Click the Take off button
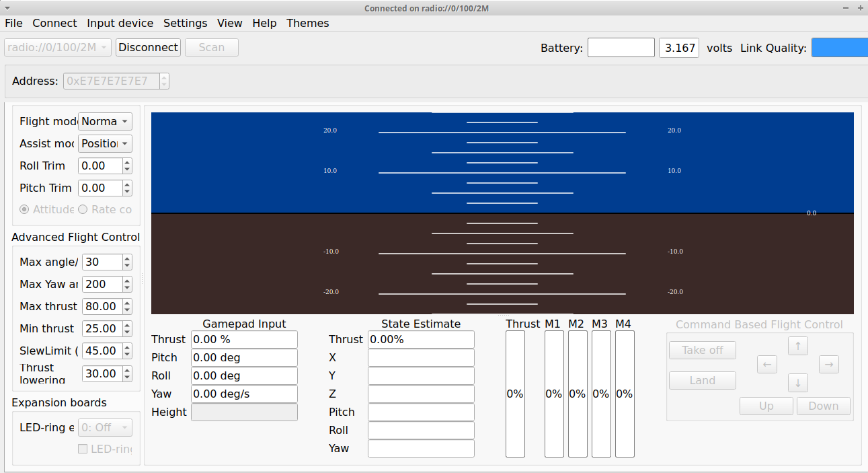 tap(702, 350)
